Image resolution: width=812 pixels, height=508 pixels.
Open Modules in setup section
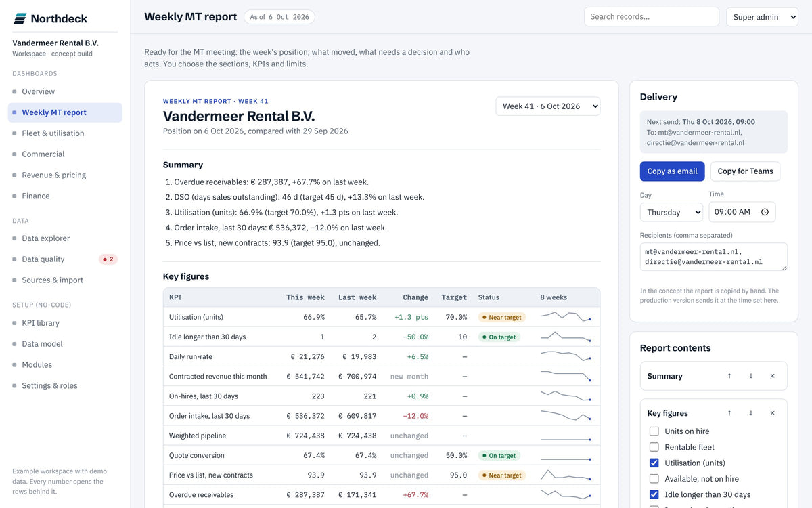click(65, 364)
